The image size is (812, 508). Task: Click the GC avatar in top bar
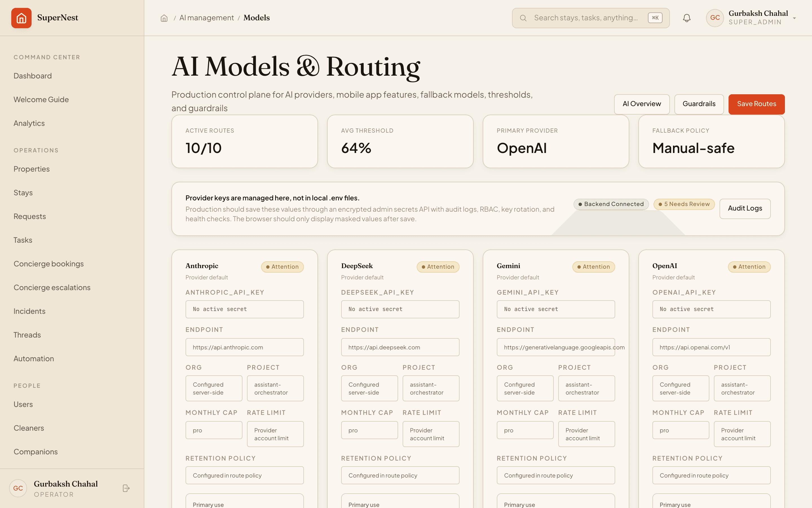pyautogui.click(x=715, y=18)
